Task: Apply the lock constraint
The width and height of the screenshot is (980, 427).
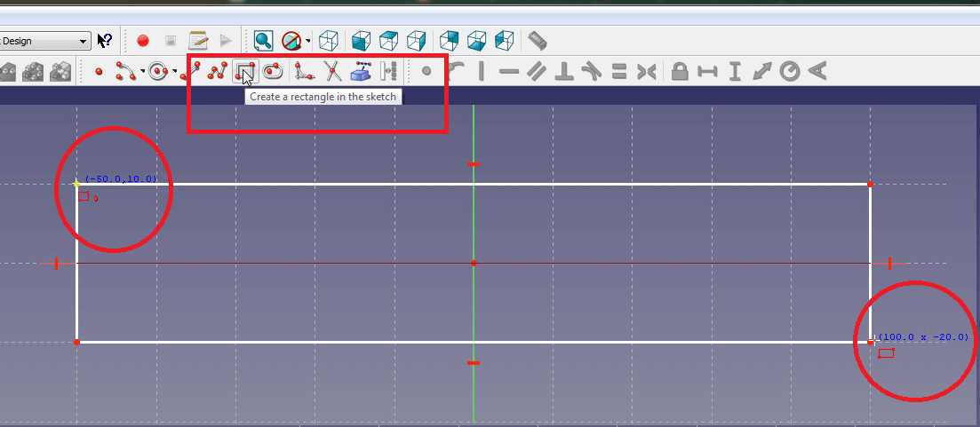Action: click(680, 71)
